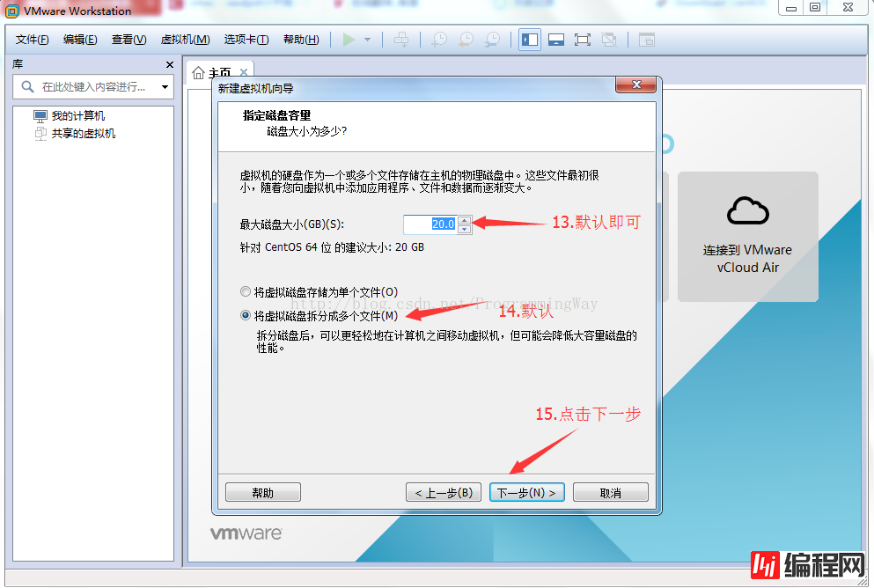Click the Connect to VMware vCloud Air tile

coord(747,236)
